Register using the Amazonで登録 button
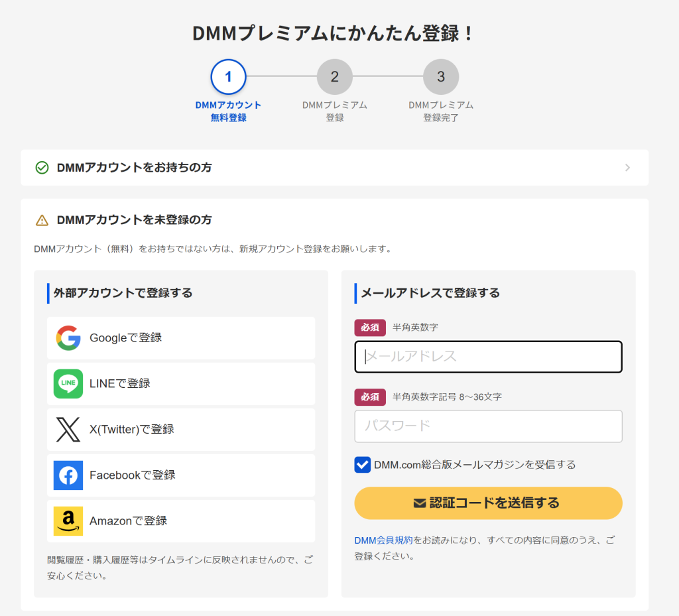The image size is (679, 616). point(180,521)
